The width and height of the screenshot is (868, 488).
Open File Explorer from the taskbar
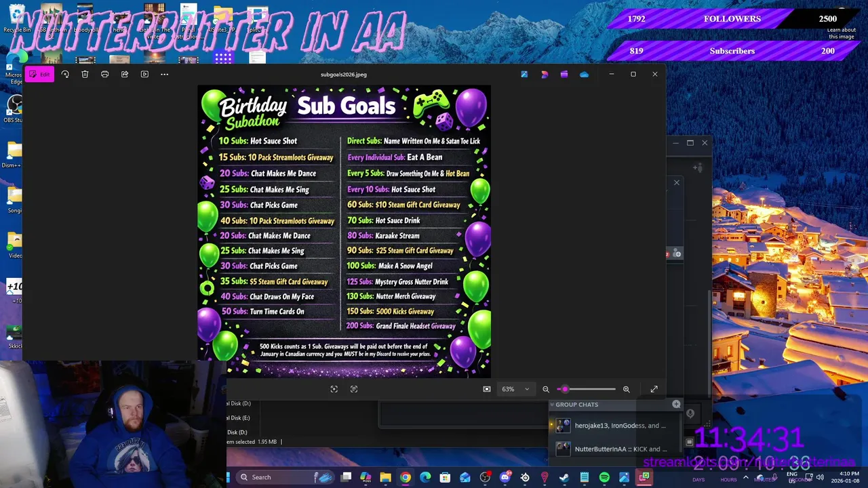(x=385, y=477)
